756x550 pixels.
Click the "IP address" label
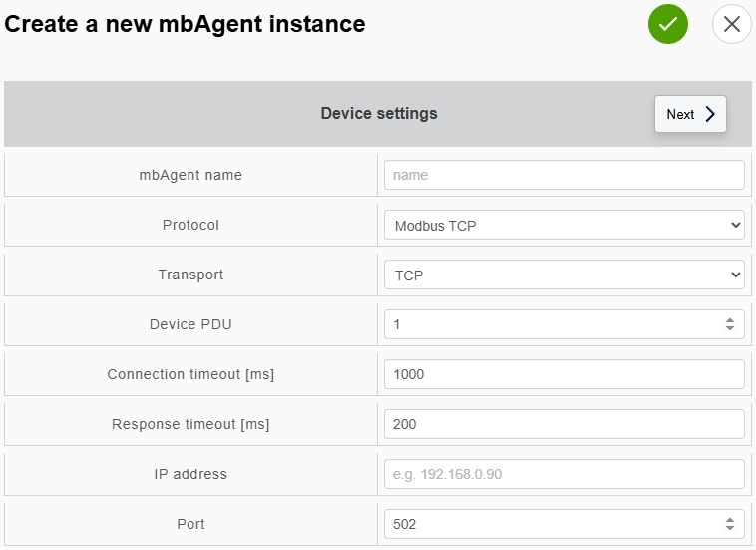tap(190, 474)
